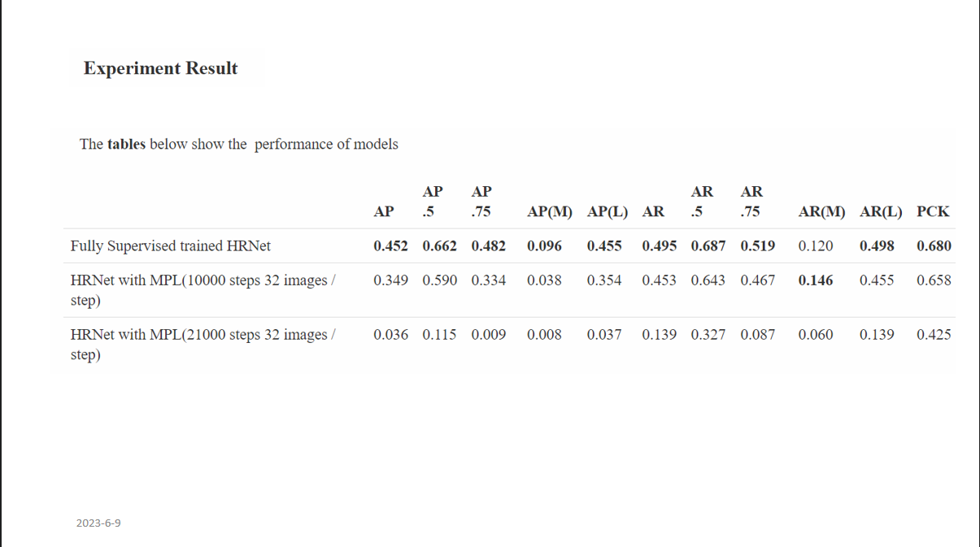
Task: Click the bold 0.146 AR(M) value
Action: pyautogui.click(x=816, y=280)
